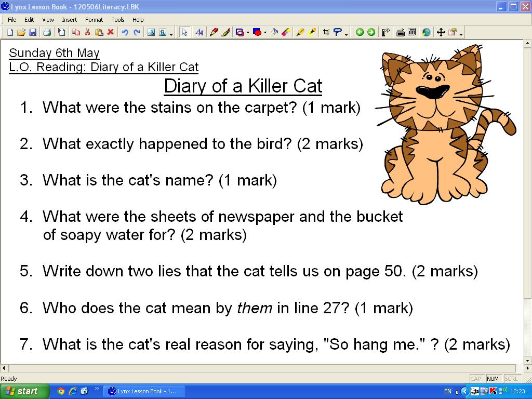Click the green forward navigation button
Image resolution: width=532 pixels, height=399 pixels.
(370, 32)
